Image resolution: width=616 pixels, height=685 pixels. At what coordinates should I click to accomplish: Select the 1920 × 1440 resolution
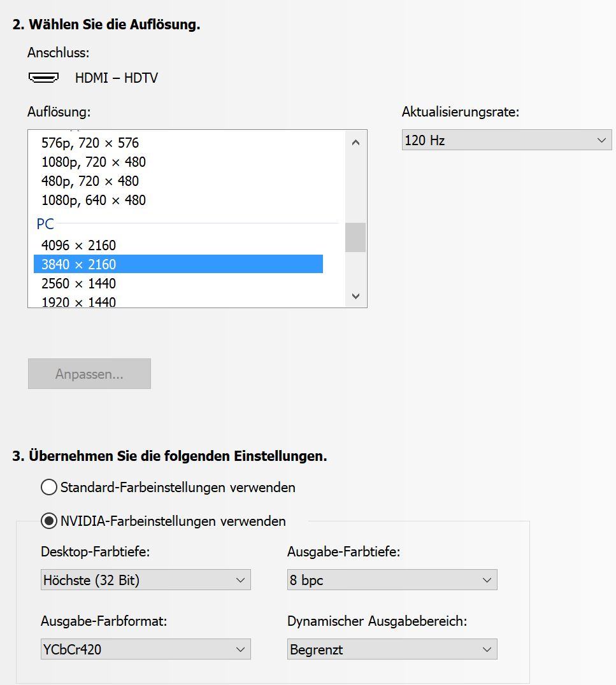pyautogui.click(x=178, y=301)
